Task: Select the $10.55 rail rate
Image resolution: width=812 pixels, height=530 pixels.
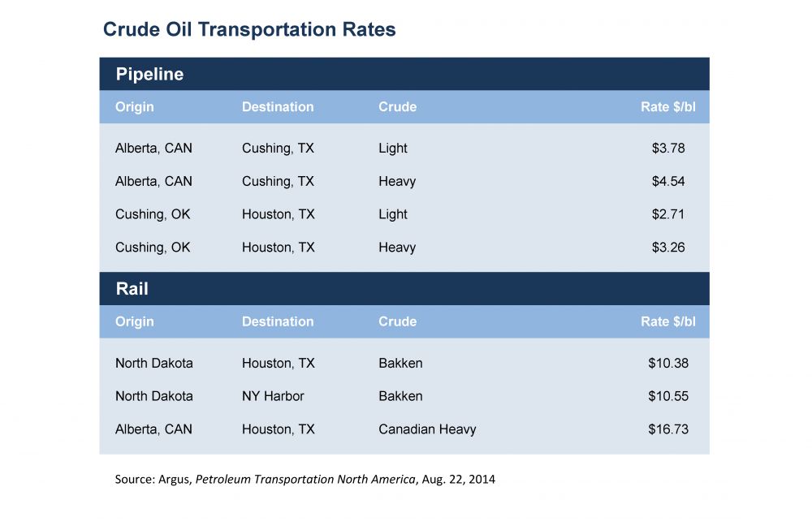Action: (667, 396)
